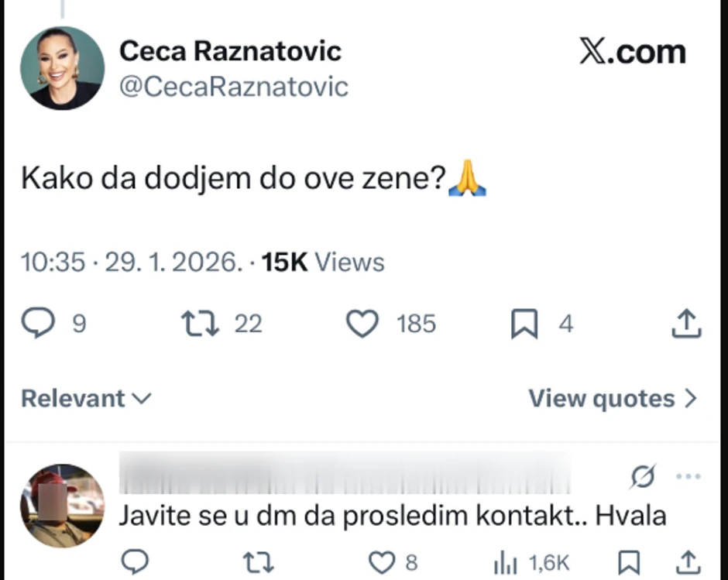The height and width of the screenshot is (580, 728).
Task: Reply to the 'Javite se u dm' comment
Action: click(135, 562)
